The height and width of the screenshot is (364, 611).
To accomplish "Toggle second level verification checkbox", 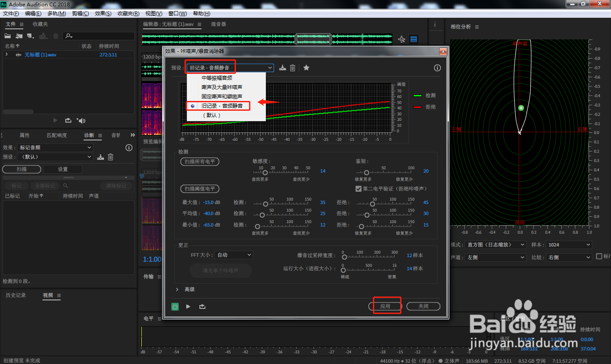I will point(359,189).
